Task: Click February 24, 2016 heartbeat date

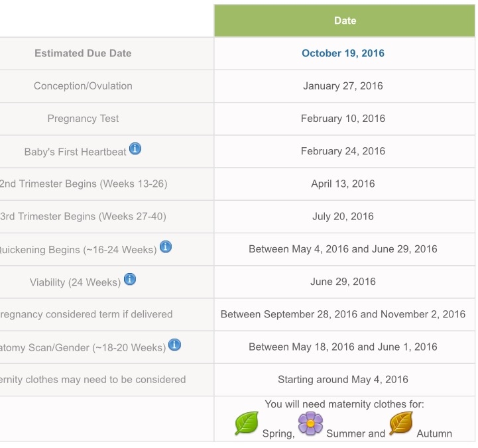Action: tap(343, 151)
